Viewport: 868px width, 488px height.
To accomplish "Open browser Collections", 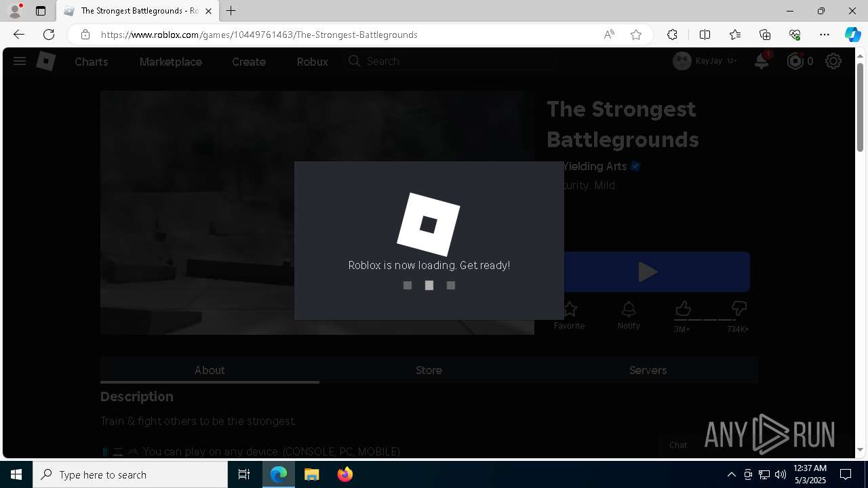I will click(765, 35).
